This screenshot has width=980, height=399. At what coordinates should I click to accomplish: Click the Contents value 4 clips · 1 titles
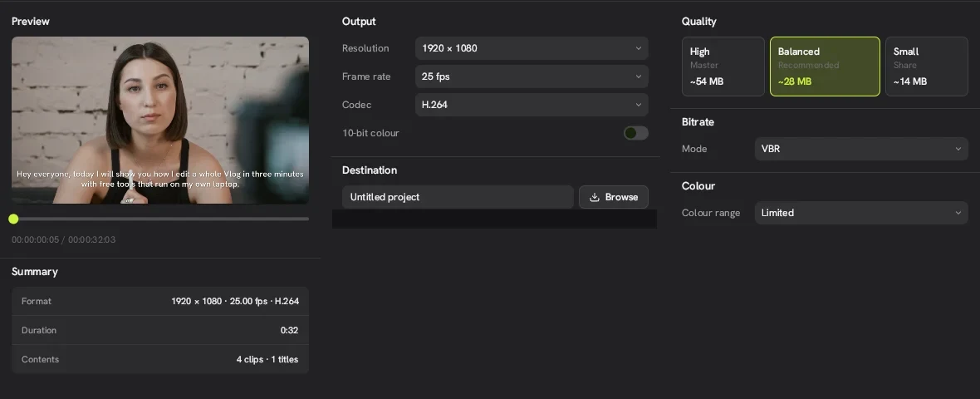(267, 360)
